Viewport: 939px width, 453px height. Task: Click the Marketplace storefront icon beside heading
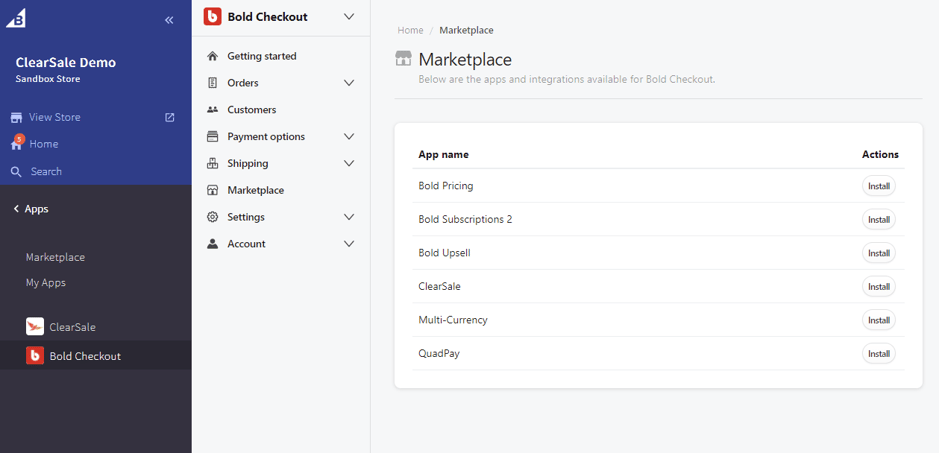[404, 58]
